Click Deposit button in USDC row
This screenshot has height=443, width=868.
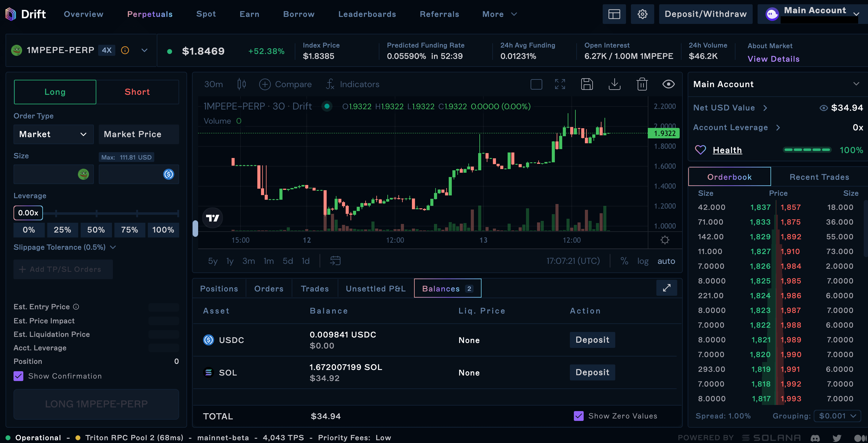point(592,340)
